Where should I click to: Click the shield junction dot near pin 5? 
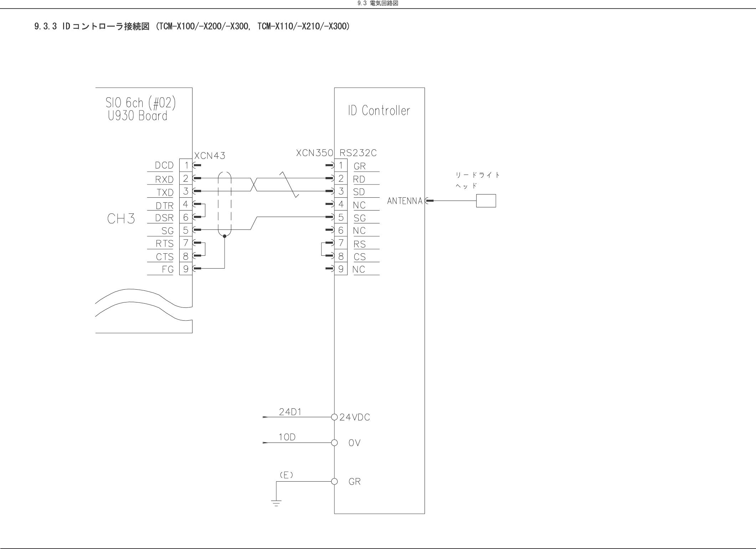click(224, 236)
